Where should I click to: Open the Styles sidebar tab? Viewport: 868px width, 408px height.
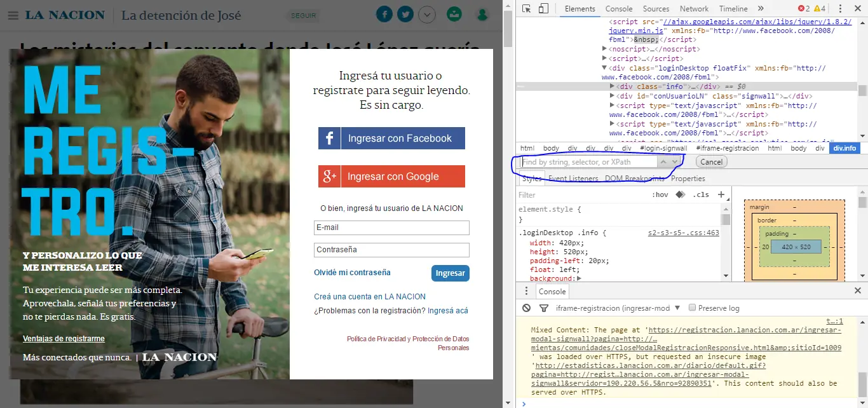[532, 179]
